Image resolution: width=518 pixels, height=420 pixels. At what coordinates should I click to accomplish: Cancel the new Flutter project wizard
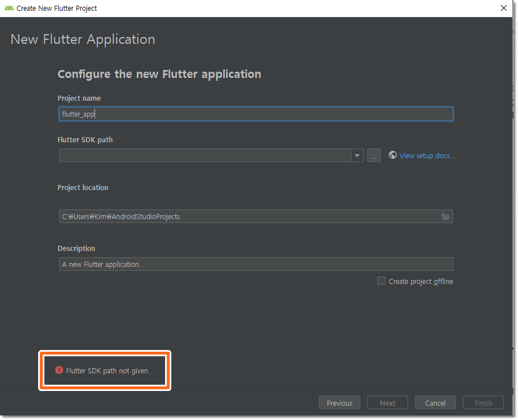point(435,403)
